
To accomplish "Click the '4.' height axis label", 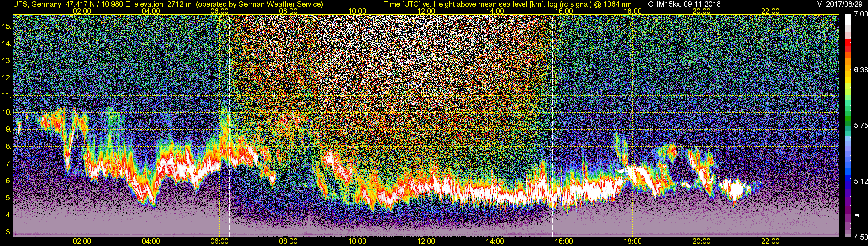I will (9, 215).
